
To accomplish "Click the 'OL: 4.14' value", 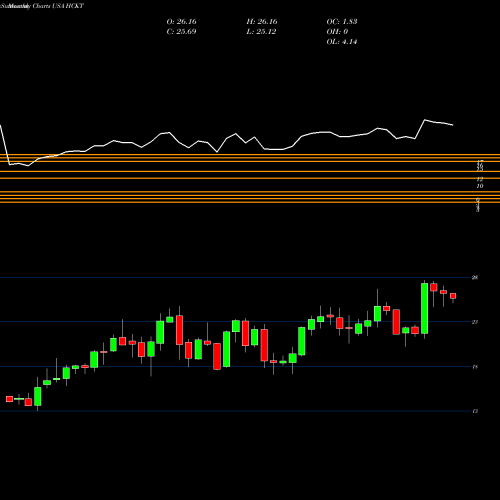I will 342,42.
